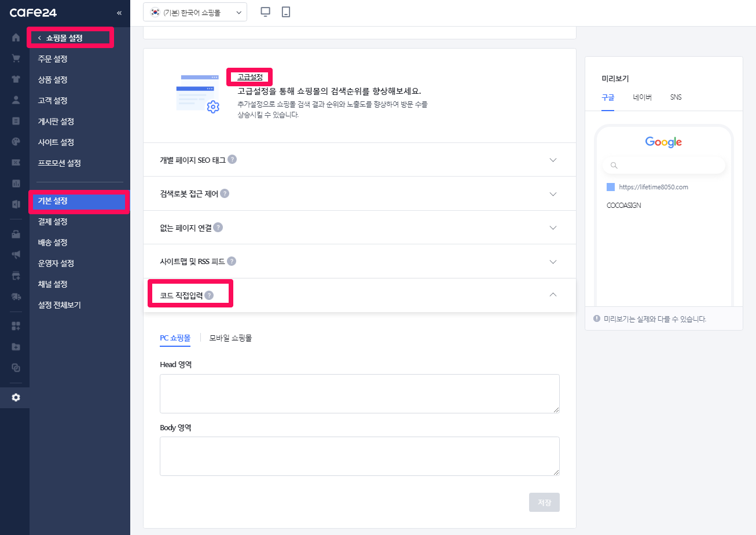
Task: Select the PC 쇼핑몰 tab
Action: pos(175,338)
